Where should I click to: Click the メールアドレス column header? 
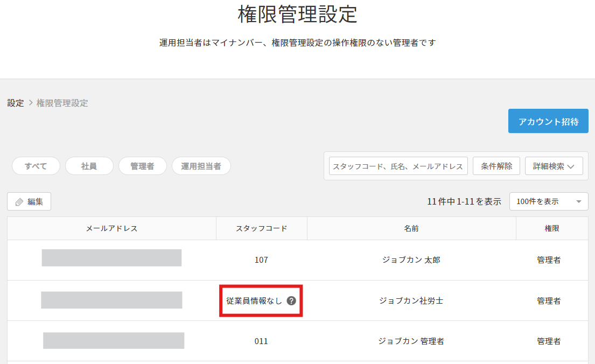pyautogui.click(x=111, y=228)
